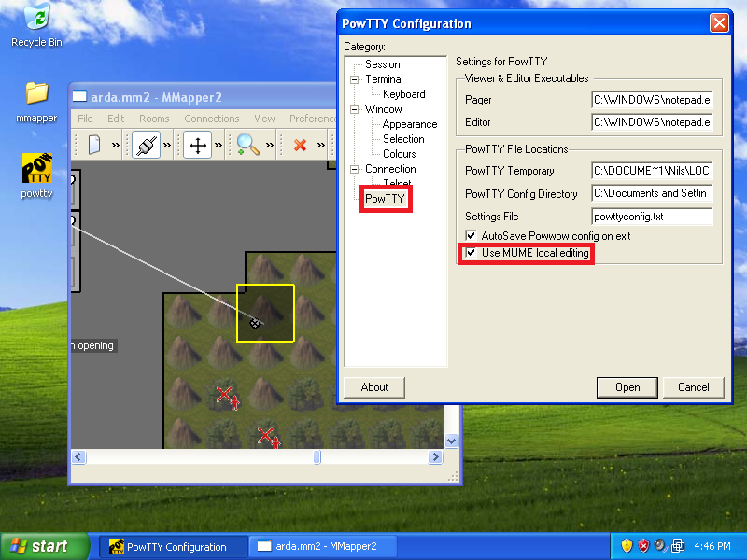Viewport: 747px width, 560px height.
Task: Collapse the Window tree node
Action: [x=355, y=109]
